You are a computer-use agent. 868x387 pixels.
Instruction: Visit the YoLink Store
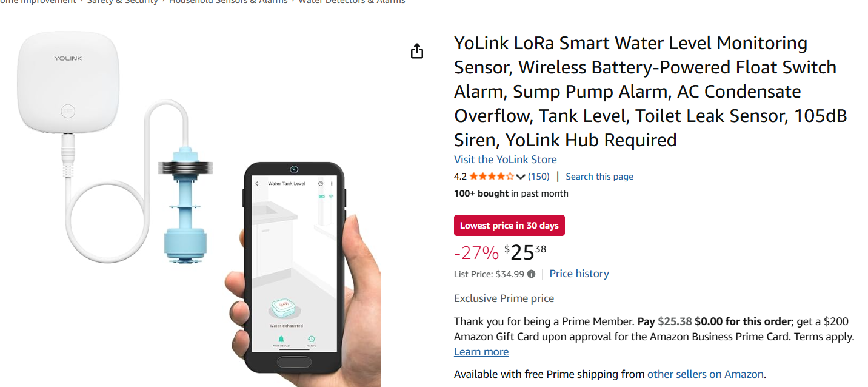pos(505,160)
